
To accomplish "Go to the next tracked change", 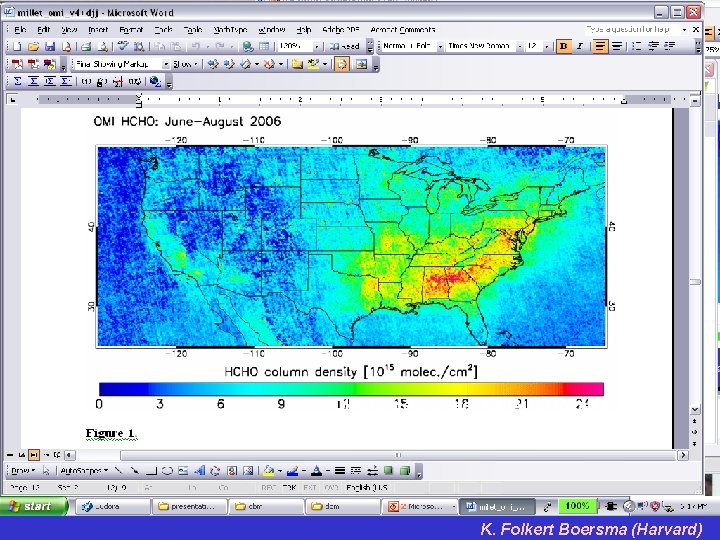I will click(229, 64).
